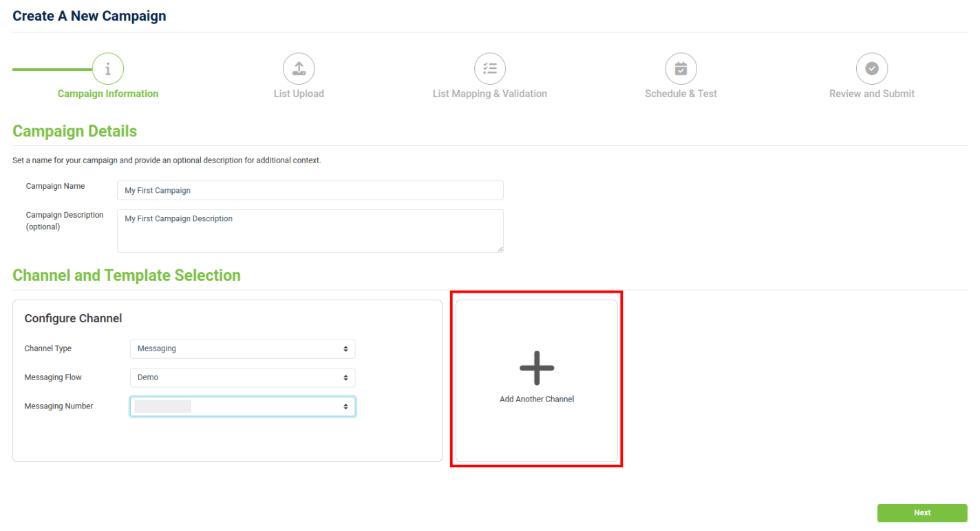Image resolution: width=980 pixels, height=531 pixels.
Task: Select the Schedule & Test step label
Action: pos(681,94)
